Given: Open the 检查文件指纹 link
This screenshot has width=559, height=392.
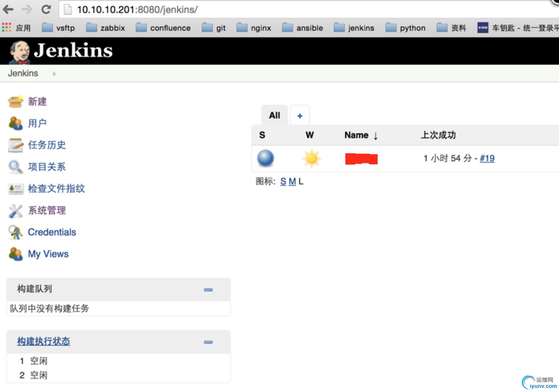Looking at the screenshot, I should click(56, 188).
